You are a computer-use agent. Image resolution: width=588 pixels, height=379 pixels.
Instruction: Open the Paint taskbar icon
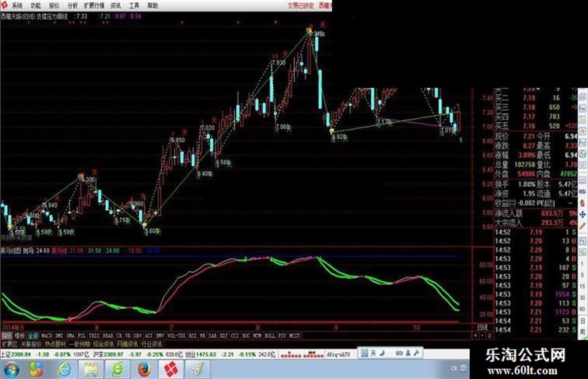click(x=197, y=370)
